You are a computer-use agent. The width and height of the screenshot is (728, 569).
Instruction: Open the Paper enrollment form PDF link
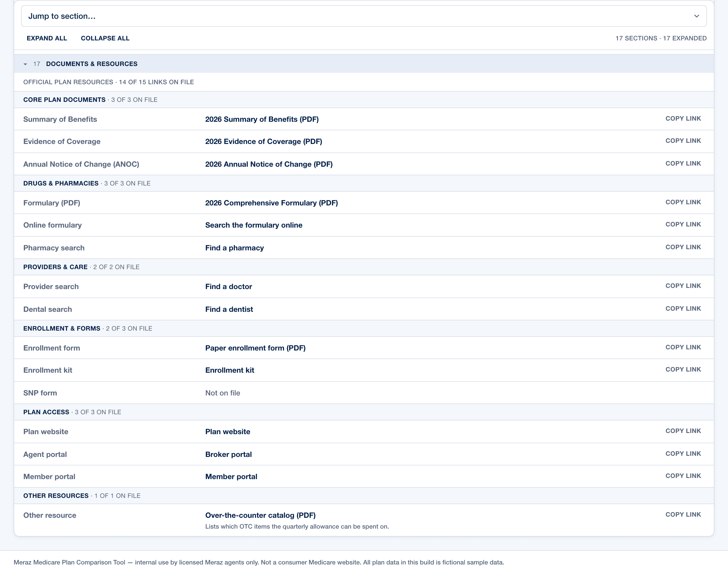255,348
